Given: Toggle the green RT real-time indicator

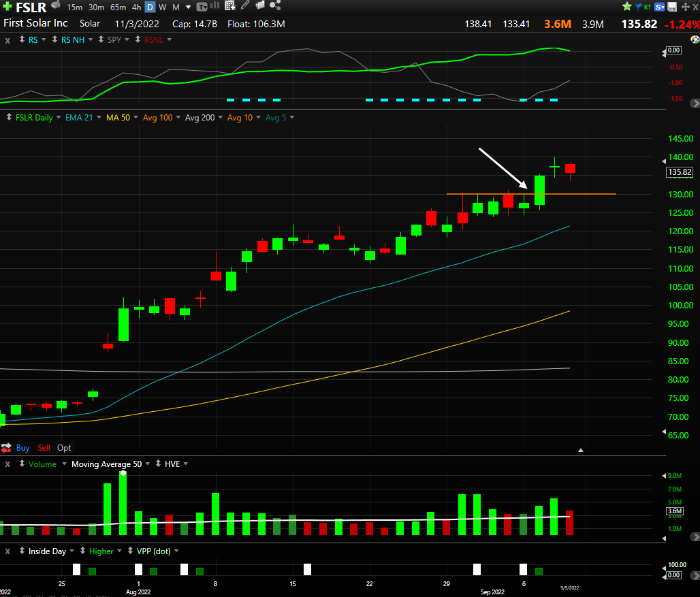Looking at the screenshot, I should [x=648, y=7].
